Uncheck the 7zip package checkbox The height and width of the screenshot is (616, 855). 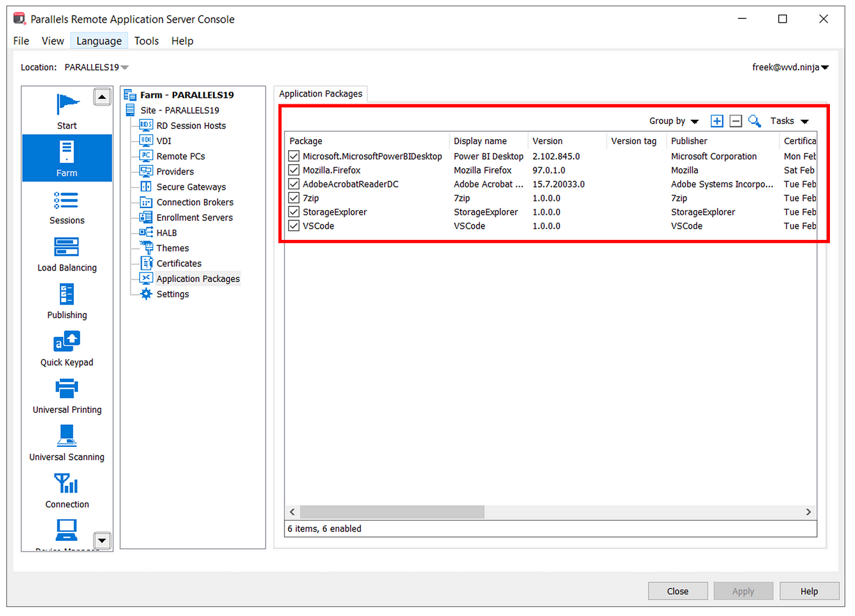[x=294, y=198]
